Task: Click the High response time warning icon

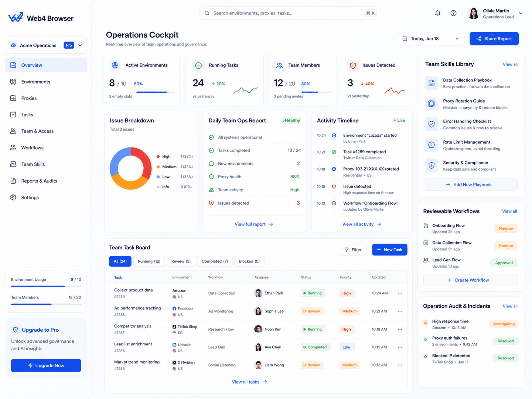Action: coord(426,322)
